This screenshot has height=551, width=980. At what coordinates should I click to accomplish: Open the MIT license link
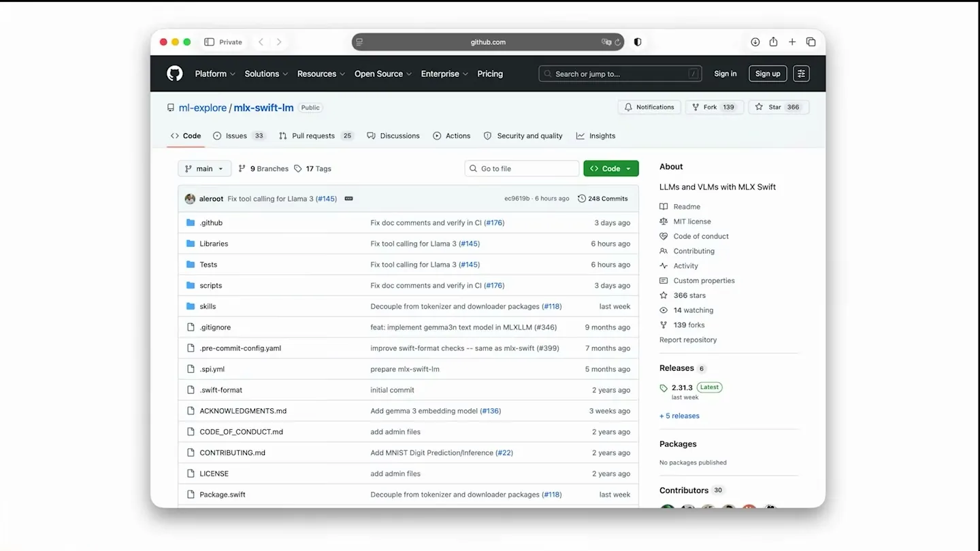(692, 222)
